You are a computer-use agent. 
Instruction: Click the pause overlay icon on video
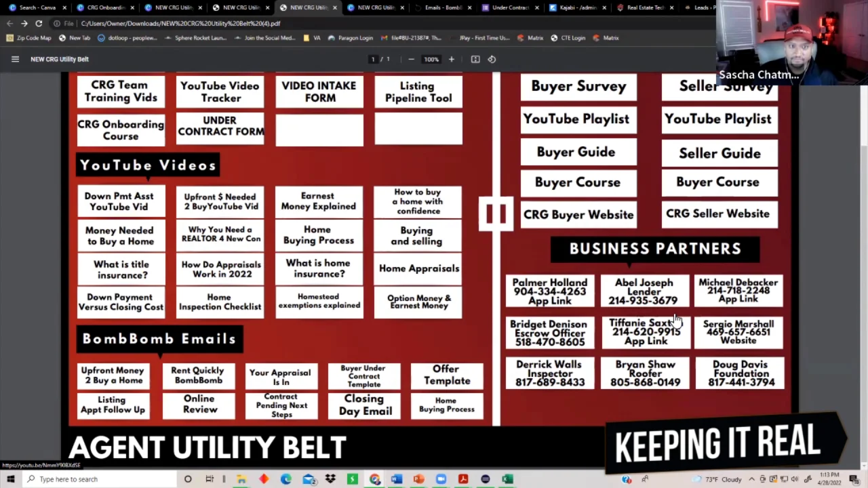coord(496,214)
